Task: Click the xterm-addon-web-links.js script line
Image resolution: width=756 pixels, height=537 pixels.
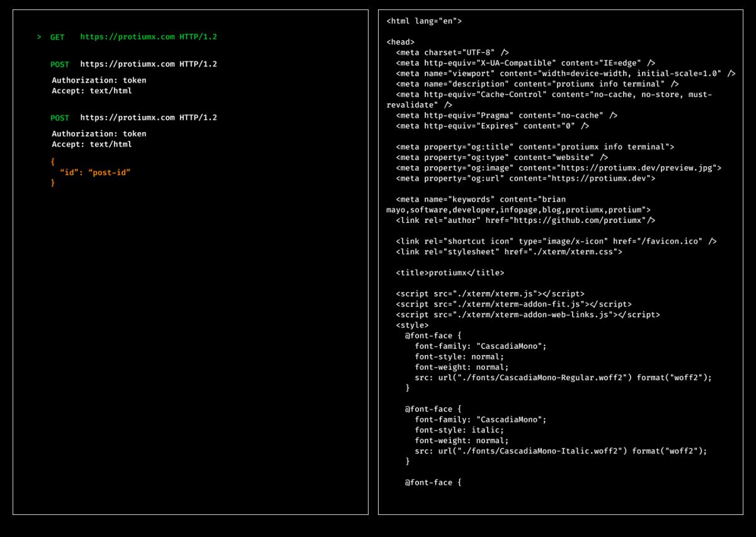Action: click(x=528, y=315)
